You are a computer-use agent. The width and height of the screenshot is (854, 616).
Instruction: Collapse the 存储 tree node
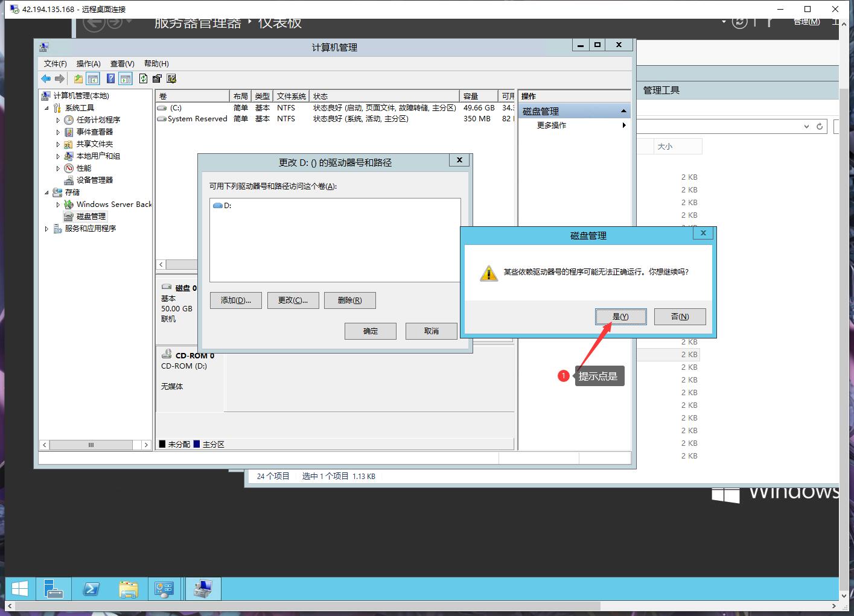click(46, 192)
